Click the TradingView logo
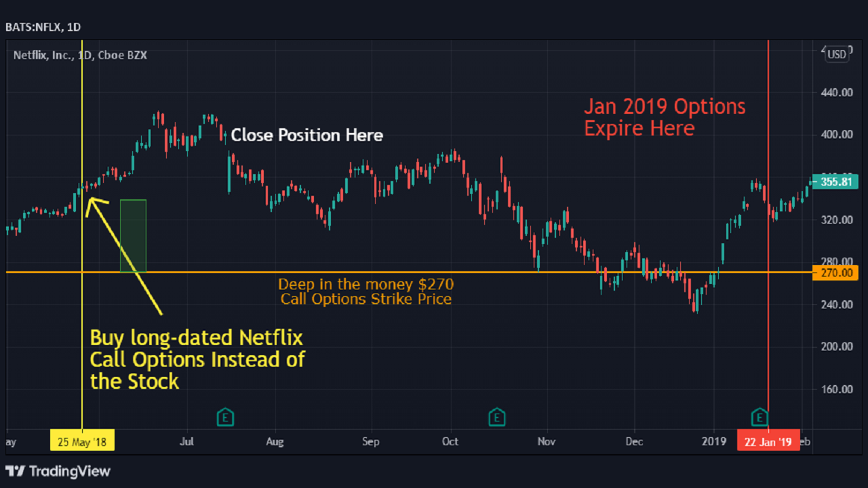This screenshot has height=488, width=868. [58, 471]
